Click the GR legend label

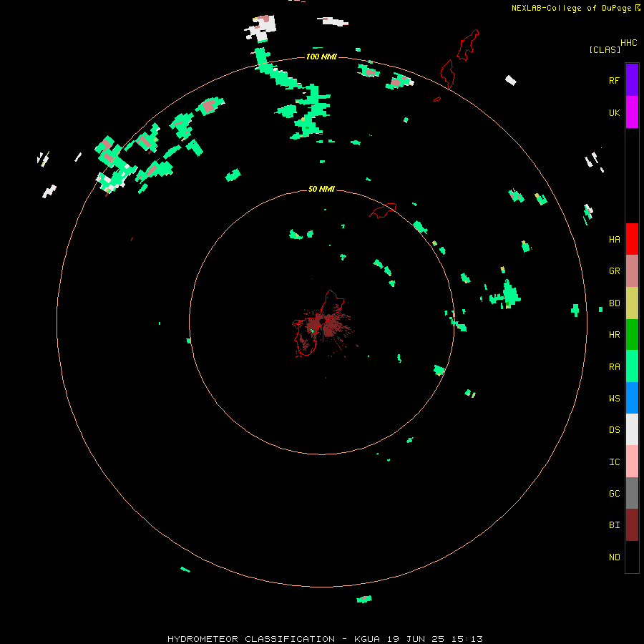(x=614, y=270)
